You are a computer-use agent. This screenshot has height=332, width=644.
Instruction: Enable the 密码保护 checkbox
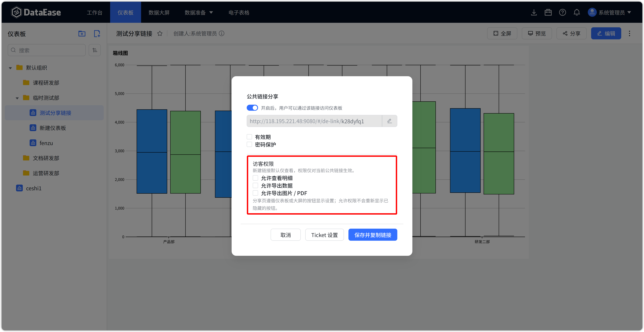(x=249, y=144)
